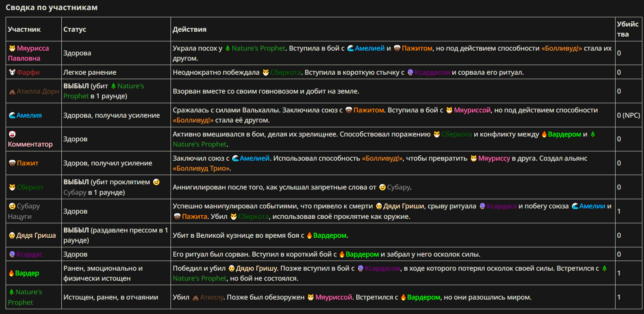
Task: Select Вардер name in participant column
Action: pos(27,273)
